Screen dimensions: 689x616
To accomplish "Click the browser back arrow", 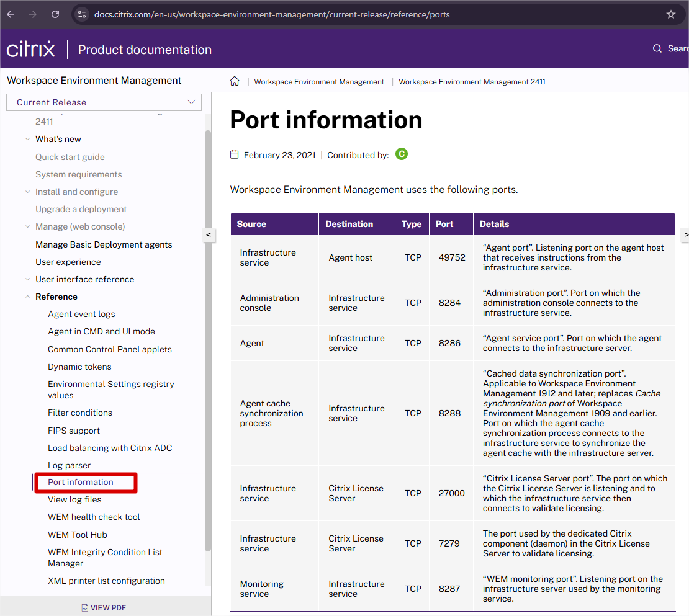I will 11,14.
